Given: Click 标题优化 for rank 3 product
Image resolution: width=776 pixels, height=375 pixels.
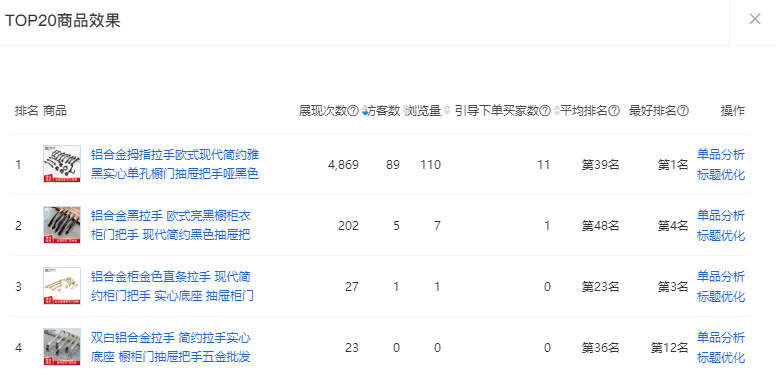Looking at the screenshot, I should click(721, 297).
